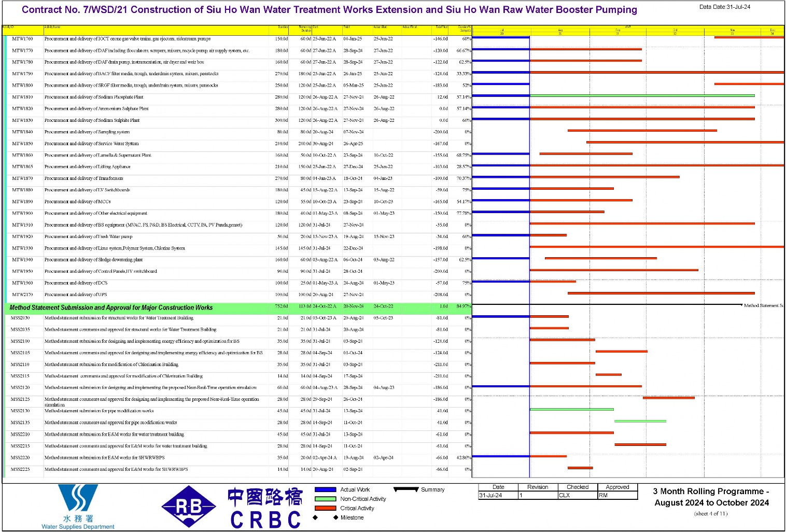Click the 3 Month Rolling Programme title

[x=711, y=497]
